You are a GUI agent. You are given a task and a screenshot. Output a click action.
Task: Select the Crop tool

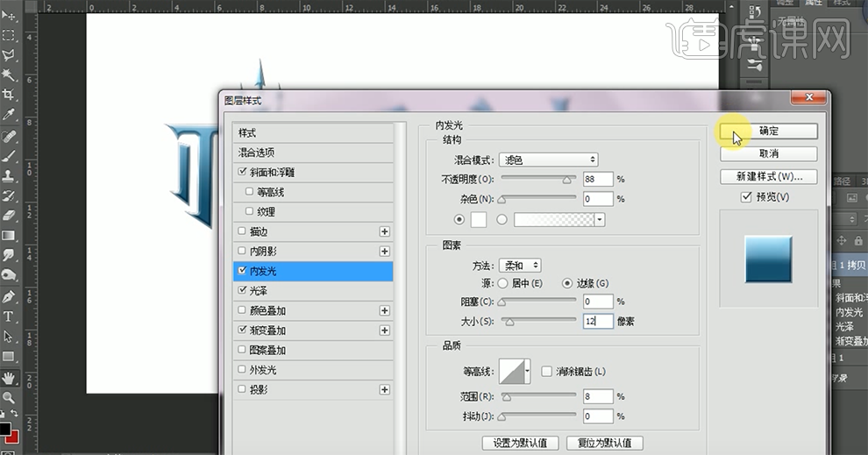[x=8, y=95]
